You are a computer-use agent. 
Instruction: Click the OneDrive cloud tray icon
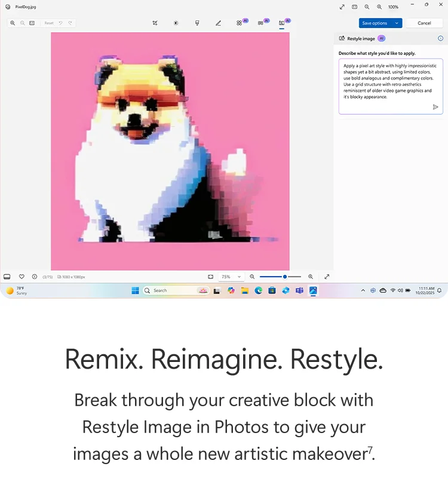pyautogui.click(x=383, y=291)
